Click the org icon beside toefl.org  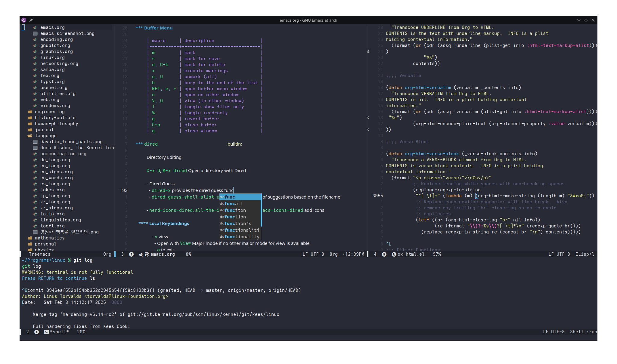pyautogui.click(x=35, y=226)
